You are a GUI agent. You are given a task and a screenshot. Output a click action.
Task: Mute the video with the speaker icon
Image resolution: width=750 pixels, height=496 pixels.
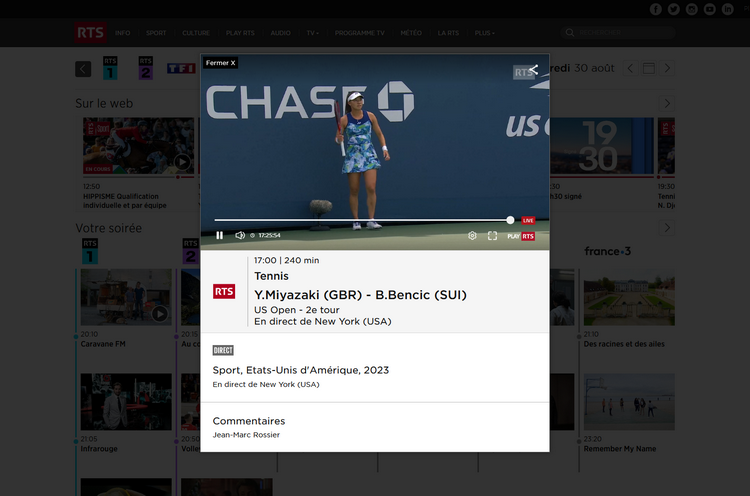pos(240,235)
